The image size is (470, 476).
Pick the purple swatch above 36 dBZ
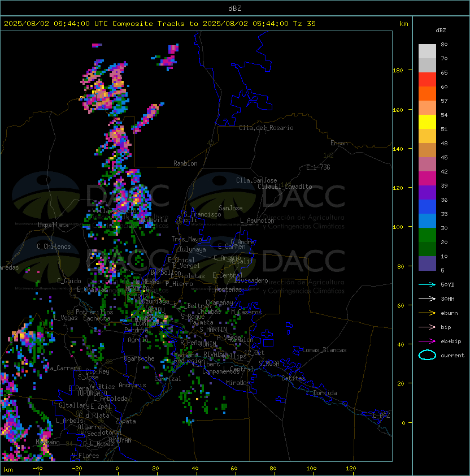click(427, 193)
